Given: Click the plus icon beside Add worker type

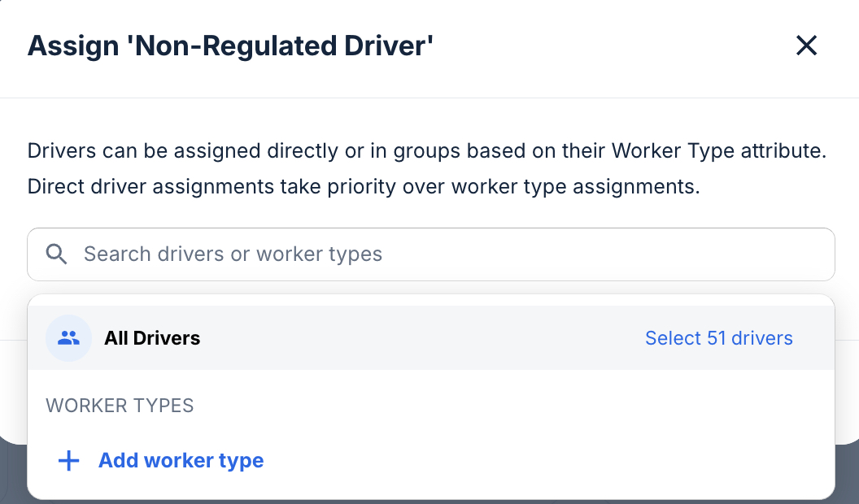Looking at the screenshot, I should pos(68,460).
